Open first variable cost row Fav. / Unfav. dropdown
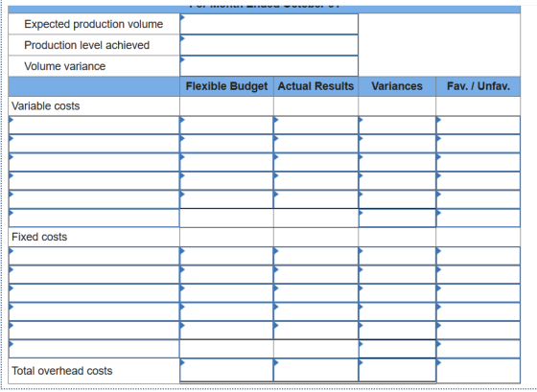 click(479, 126)
